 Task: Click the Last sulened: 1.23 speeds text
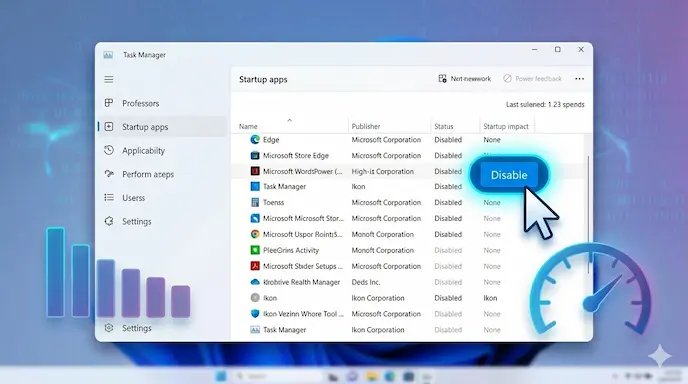click(x=545, y=104)
